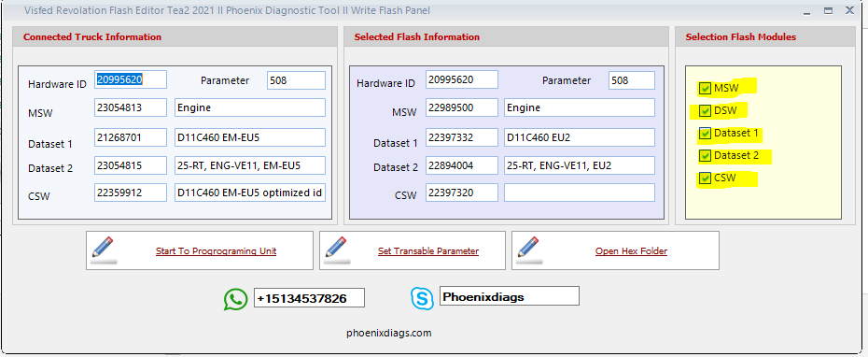Click connected truck Dataset 2 field 23054815
868x357 pixels.
131,165
